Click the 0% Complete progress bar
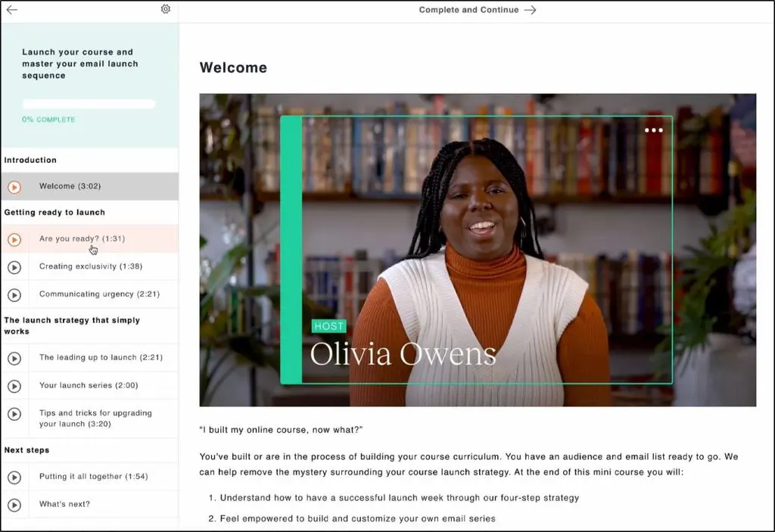The image size is (775, 532). pos(89,103)
